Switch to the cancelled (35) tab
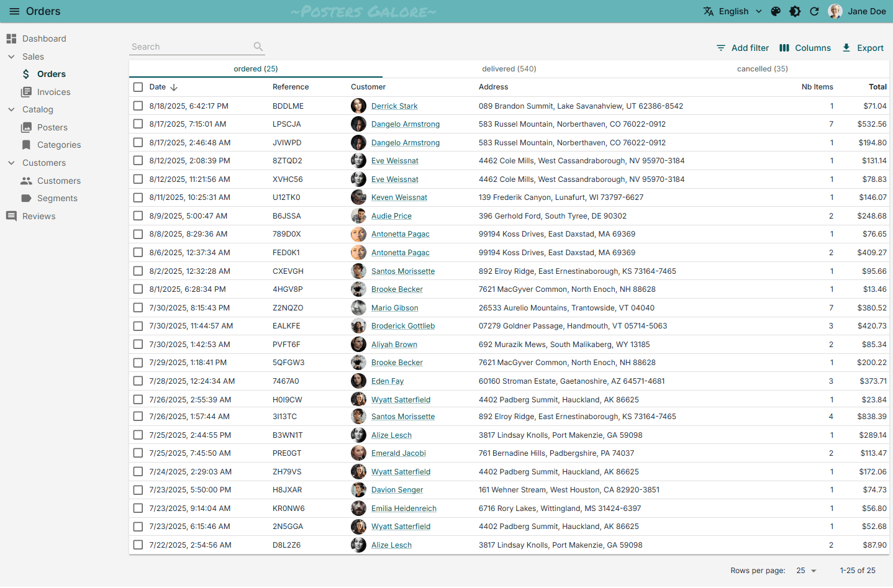The height and width of the screenshot is (588, 893). click(x=762, y=69)
